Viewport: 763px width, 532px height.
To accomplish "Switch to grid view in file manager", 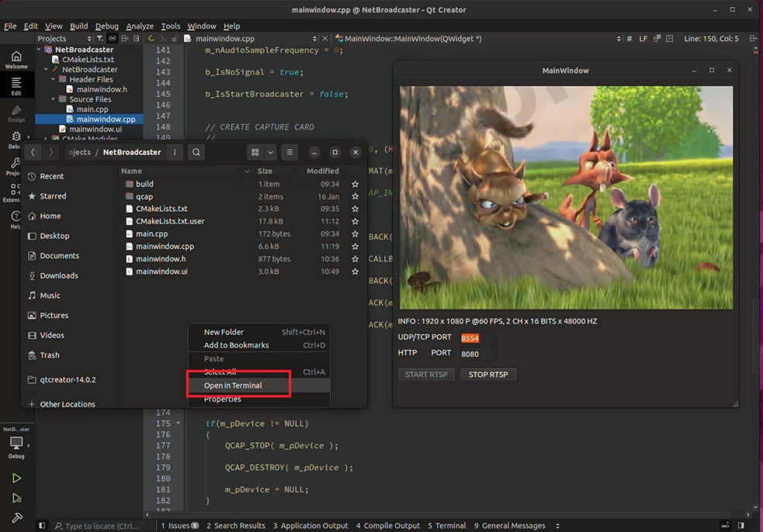I will tap(255, 152).
